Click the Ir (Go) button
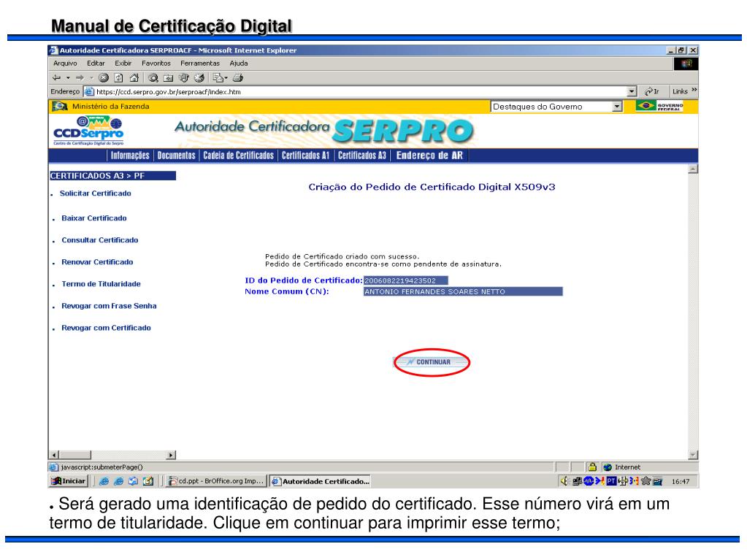 (652, 91)
